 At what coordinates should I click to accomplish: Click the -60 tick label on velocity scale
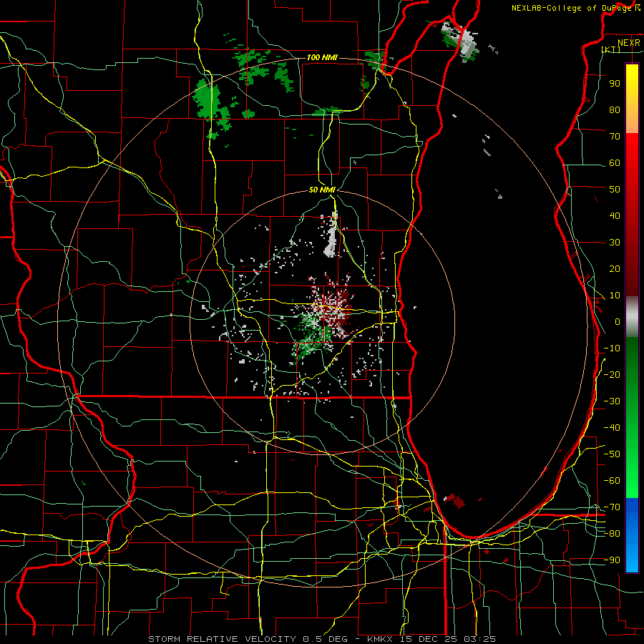[612, 481]
